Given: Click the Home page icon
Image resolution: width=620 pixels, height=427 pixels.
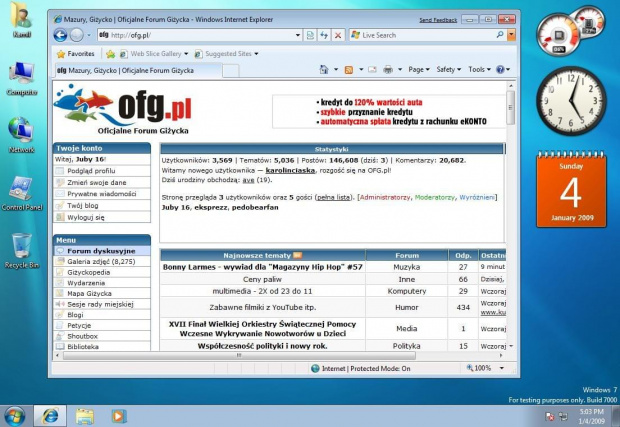Looking at the screenshot, I should click(x=326, y=70).
